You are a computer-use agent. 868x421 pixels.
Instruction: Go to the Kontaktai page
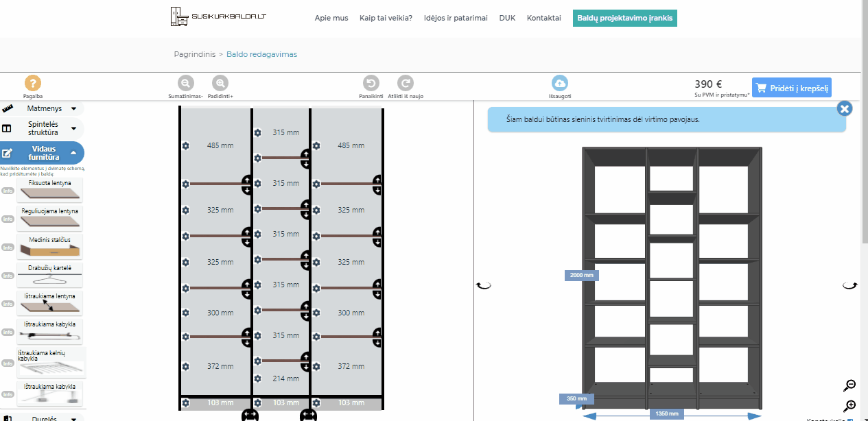point(543,18)
